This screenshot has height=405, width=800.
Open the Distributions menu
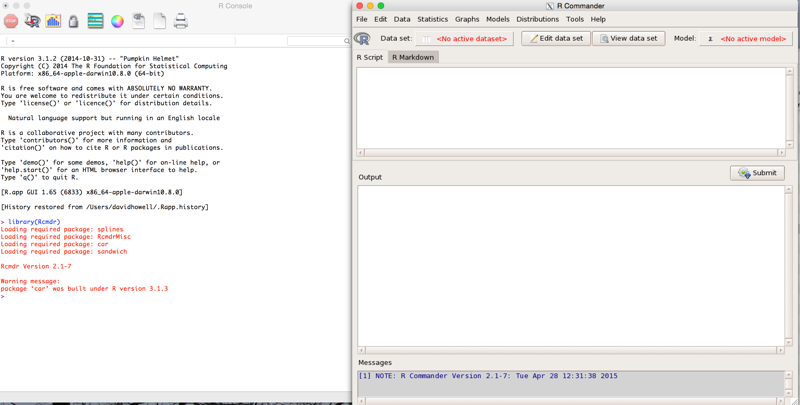click(538, 19)
